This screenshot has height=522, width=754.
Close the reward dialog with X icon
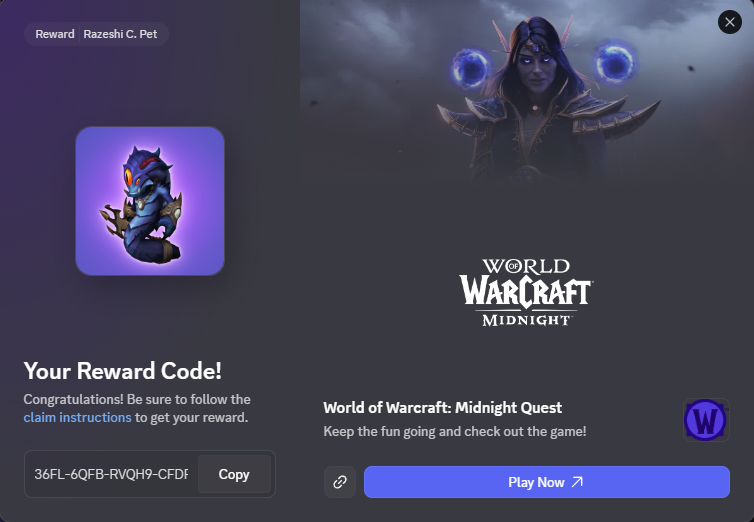click(x=729, y=22)
